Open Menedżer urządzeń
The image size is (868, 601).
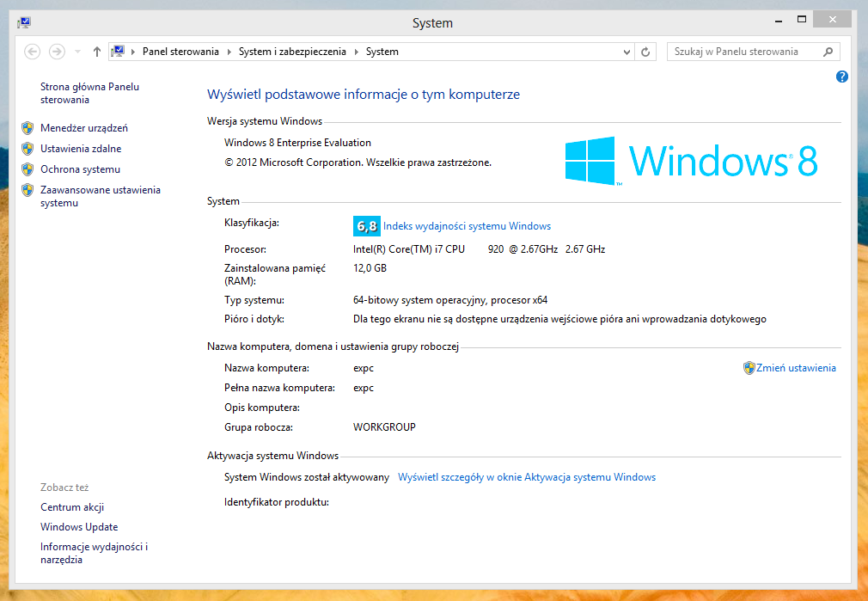(x=84, y=128)
